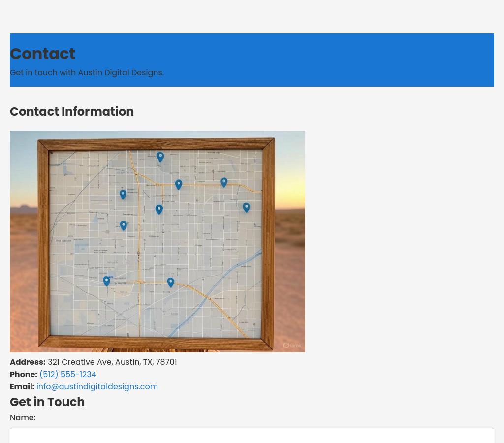Click the leftmost pin at the map's bottom-left
Viewport: 504px width, 443px height.
click(106, 281)
